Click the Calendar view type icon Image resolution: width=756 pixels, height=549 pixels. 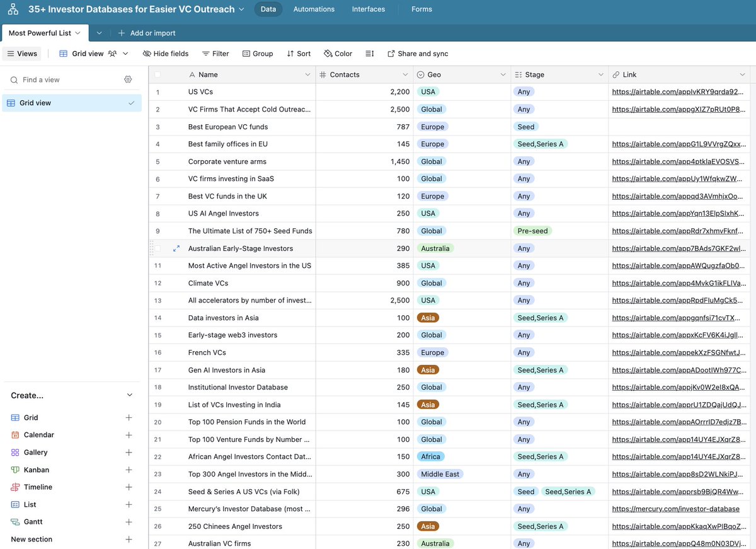pyautogui.click(x=15, y=435)
